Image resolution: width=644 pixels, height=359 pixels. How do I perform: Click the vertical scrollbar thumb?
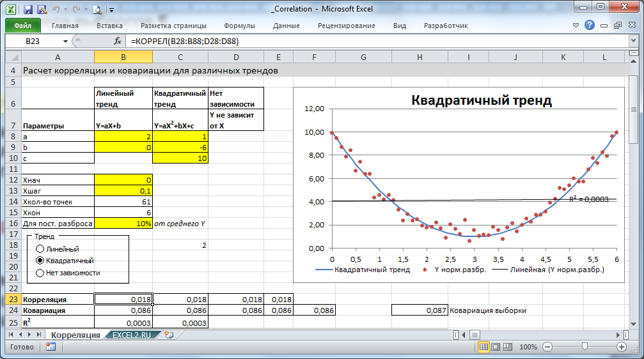point(634,109)
